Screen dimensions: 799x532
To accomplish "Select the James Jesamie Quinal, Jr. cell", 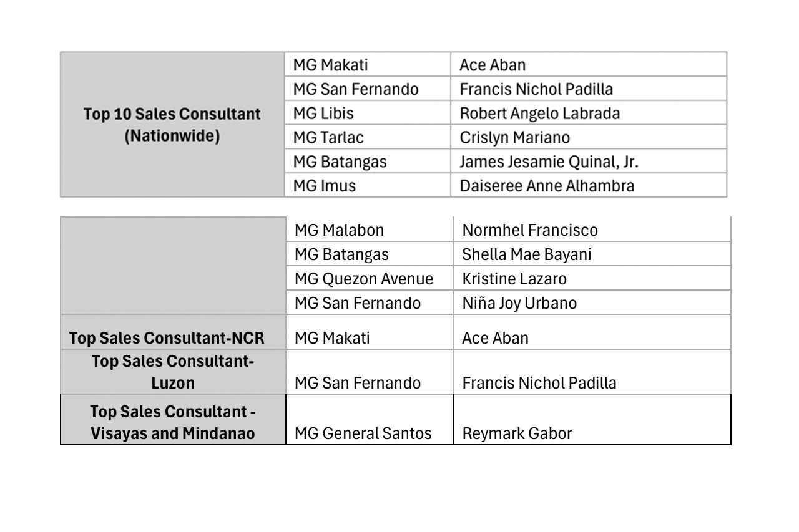I will coord(550,162).
